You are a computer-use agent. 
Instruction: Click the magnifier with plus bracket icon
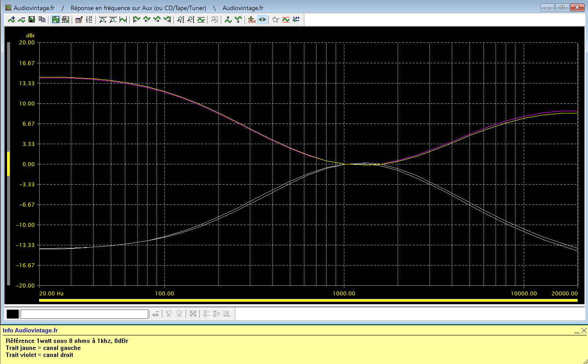click(x=181, y=19)
